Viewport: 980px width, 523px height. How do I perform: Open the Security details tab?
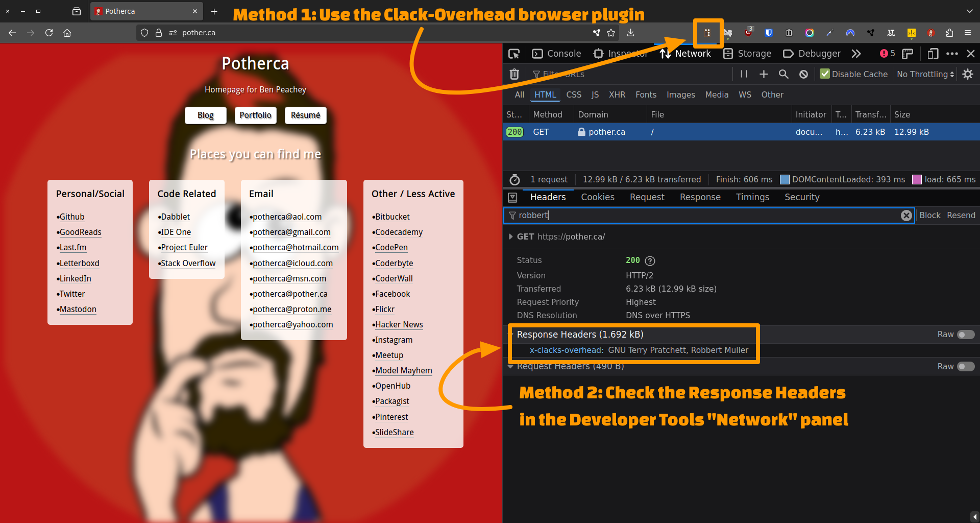tap(802, 197)
